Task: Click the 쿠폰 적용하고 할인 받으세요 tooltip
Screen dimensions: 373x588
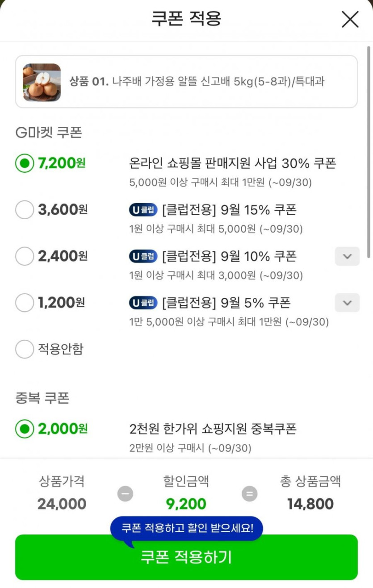Action: [187, 529]
